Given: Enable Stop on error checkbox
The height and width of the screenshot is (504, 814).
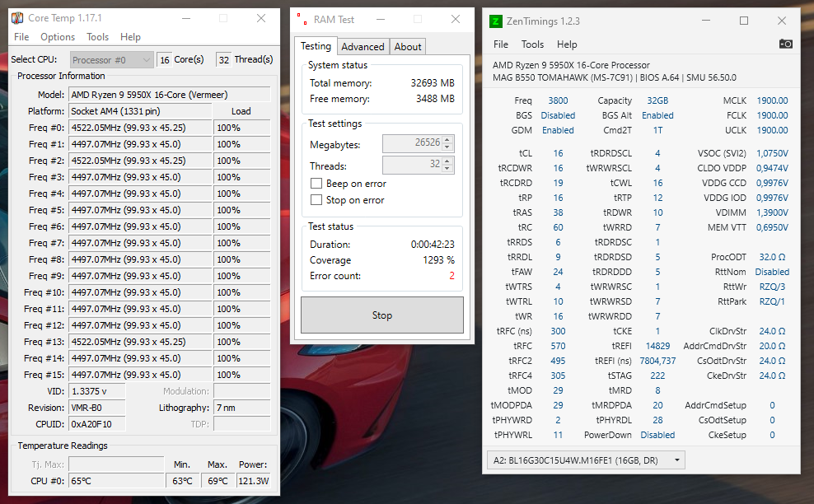Looking at the screenshot, I should [316, 200].
